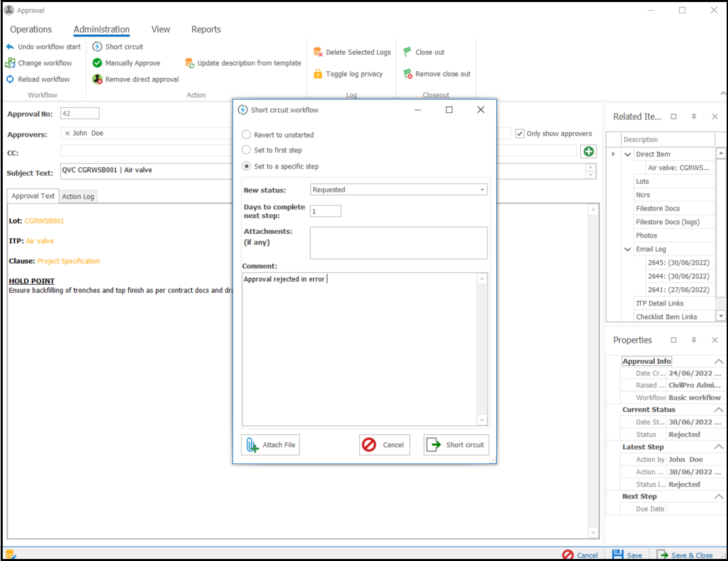Viewport: 728px width, 561px height.
Task: Collapse Email Log tree node
Action: [628, 249]
